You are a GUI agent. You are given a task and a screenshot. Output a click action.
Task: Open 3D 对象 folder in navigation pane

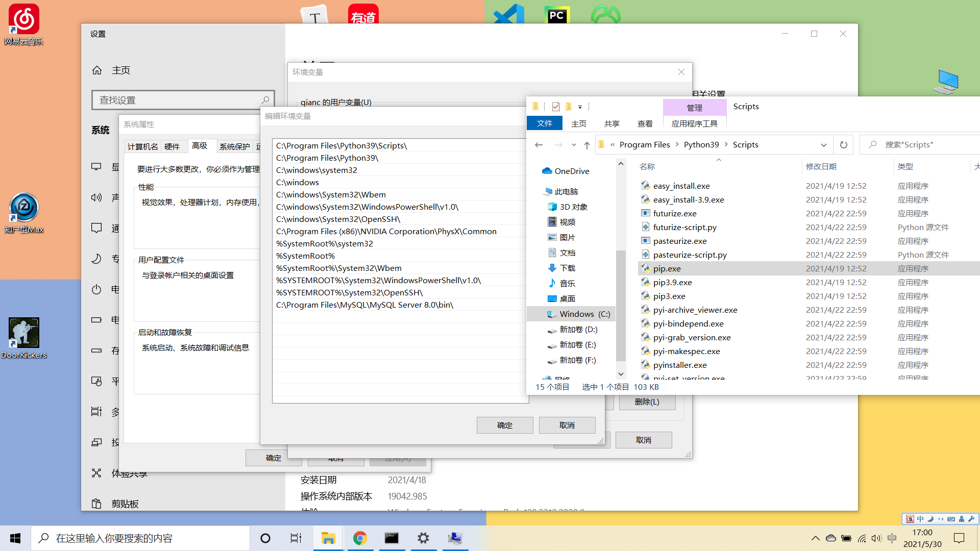[x=568, y=207]
